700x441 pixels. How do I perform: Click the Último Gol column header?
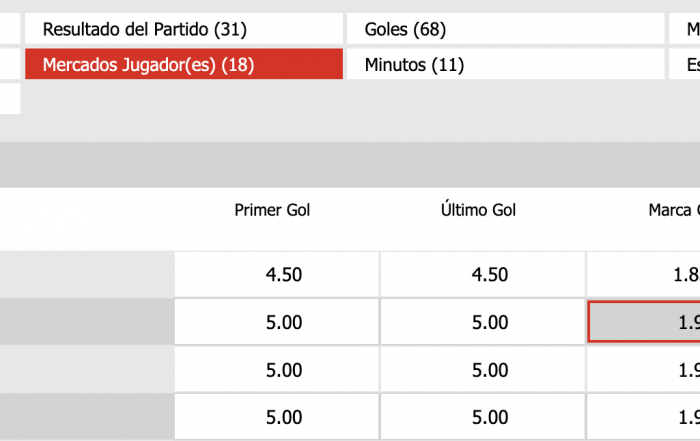479,210
